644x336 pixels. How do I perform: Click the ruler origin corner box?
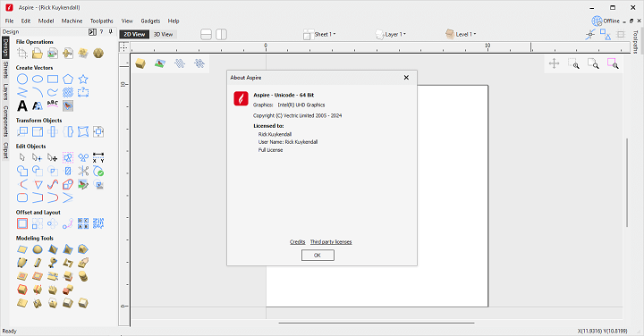pos(123,47)
